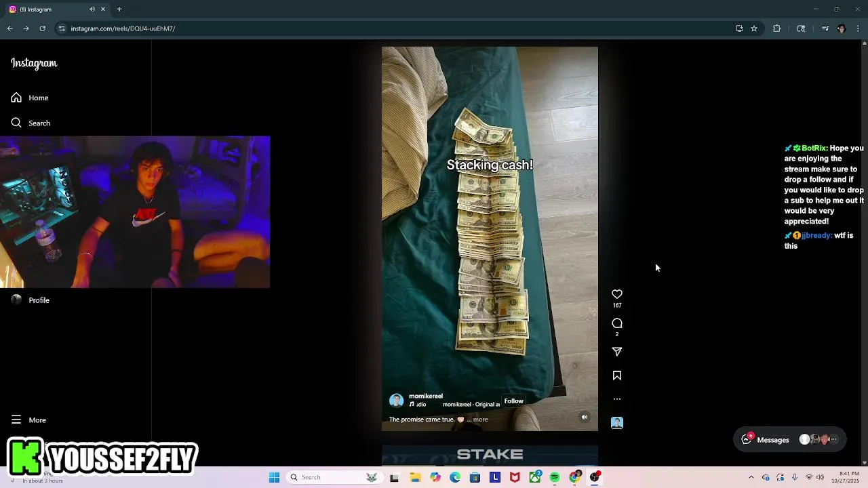This screenshot has height=488, width=868.
Task: Reload the page with the refresh icon
Action: (42, 28)
